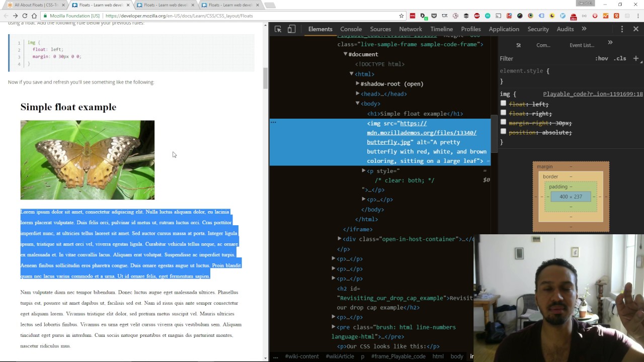Switch to the Console tab
644x362 pixels.
[351, 29]
